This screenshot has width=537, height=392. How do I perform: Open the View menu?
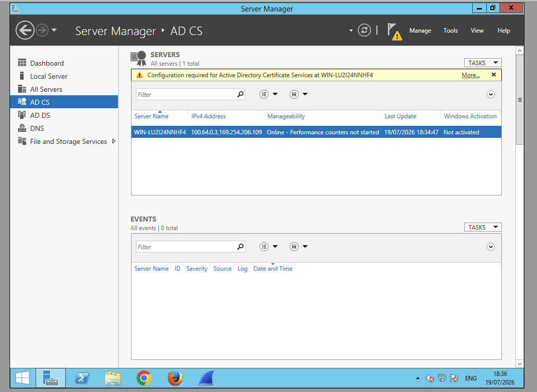[477, 31]
